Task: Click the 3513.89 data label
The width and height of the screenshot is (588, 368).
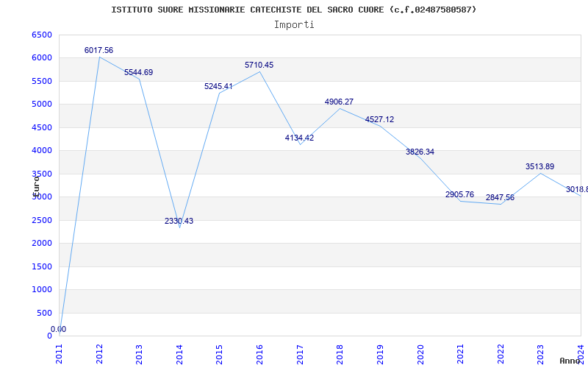Action: [x=539, y=166]
